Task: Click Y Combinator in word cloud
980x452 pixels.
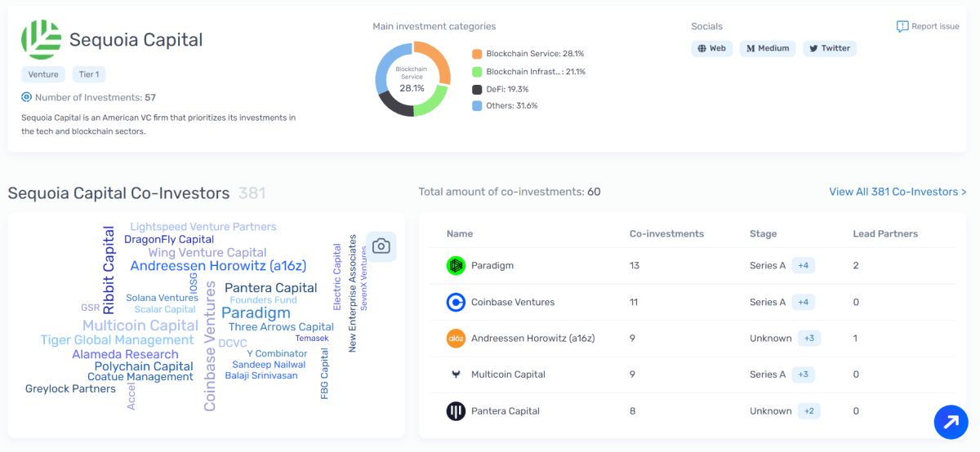Action: point(277,353)
